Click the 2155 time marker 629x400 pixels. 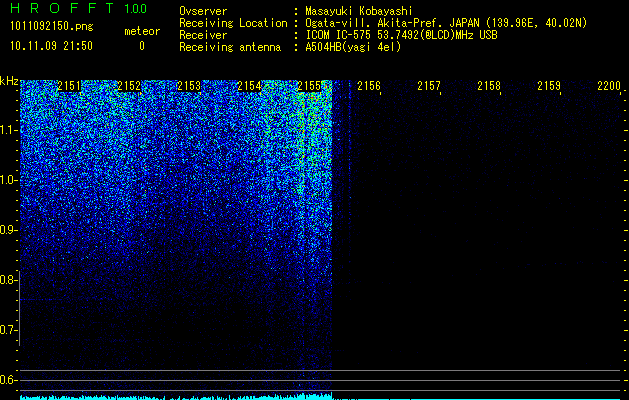coord(309,86)
